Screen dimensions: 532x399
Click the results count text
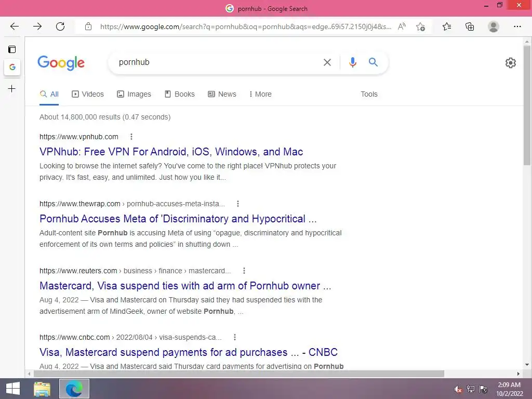[105, 117]
